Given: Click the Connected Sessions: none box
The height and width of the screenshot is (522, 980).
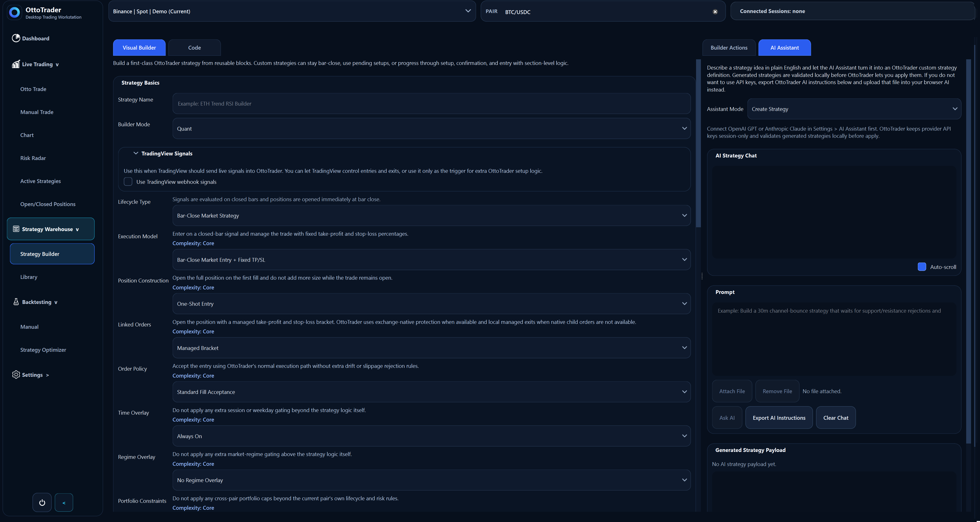Looking at the screenshot, I should (852, 11).
